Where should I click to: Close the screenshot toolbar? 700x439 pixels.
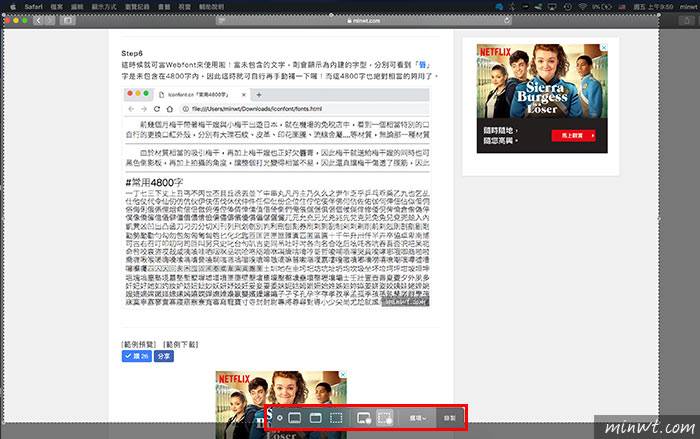pyautogui.click(x=279, y=417)
